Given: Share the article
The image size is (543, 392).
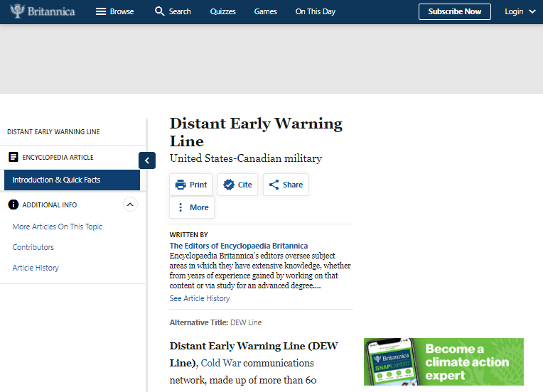Looking at the screenshot, I should pyautogui.click(x=286, y=185).
